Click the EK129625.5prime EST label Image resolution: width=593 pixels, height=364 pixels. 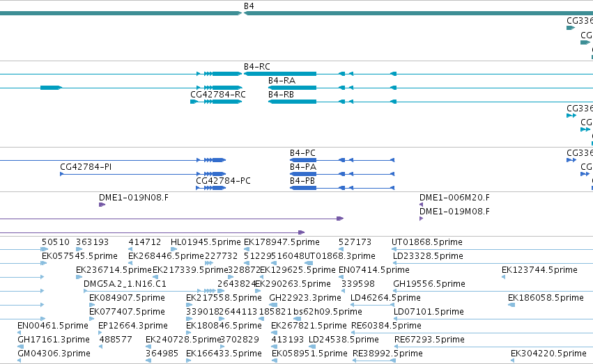298,270
